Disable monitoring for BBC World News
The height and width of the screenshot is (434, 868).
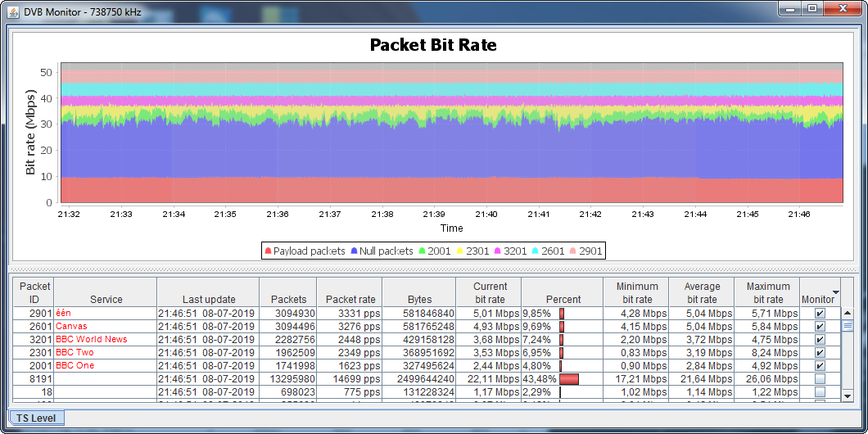pos(820,340)
